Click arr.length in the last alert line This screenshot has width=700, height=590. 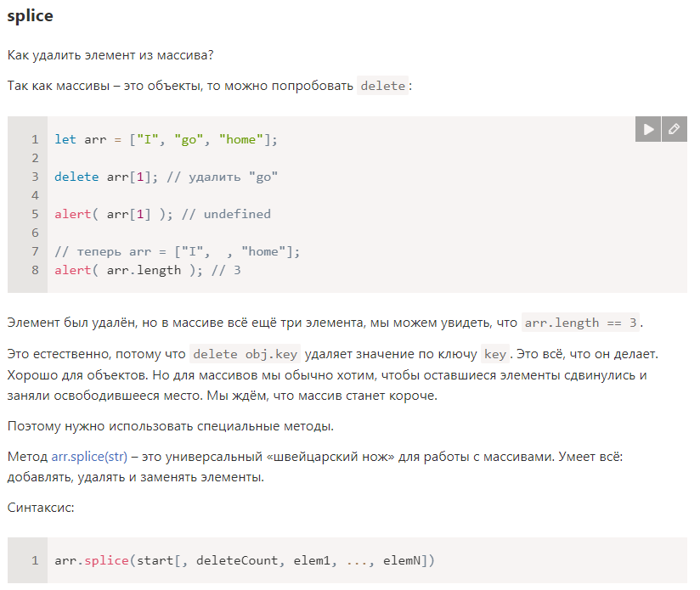144,270
